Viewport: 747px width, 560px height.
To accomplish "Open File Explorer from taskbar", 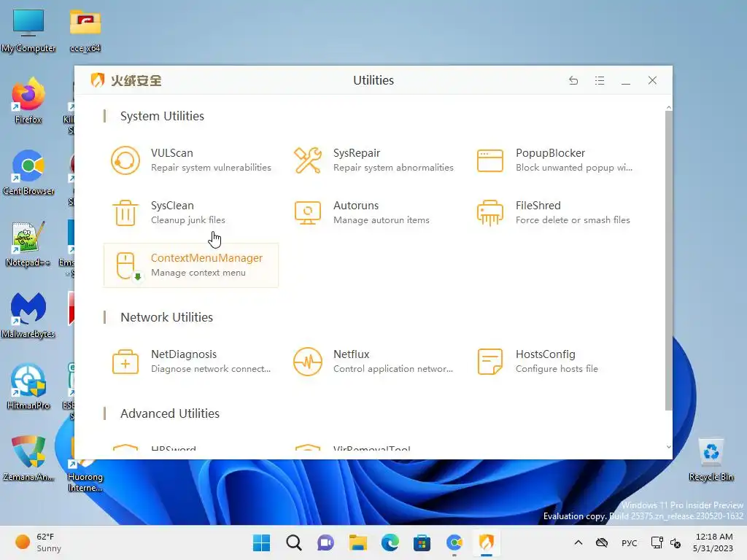I will point(357,542).
